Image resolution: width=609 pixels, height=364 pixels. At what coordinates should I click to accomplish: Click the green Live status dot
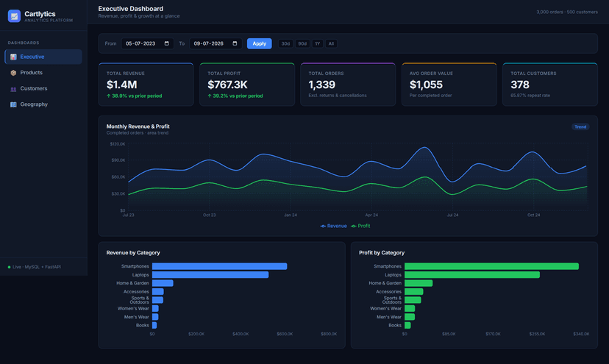9,267
